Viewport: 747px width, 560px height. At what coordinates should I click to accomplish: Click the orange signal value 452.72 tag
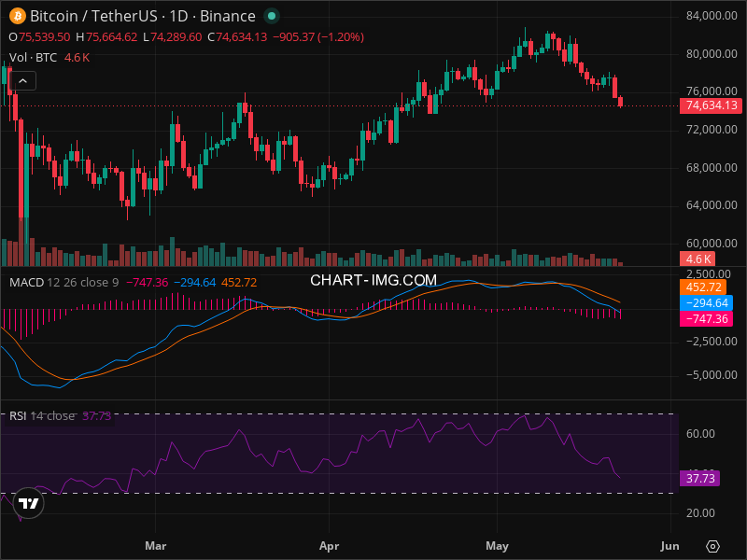[x=703, y=287]
